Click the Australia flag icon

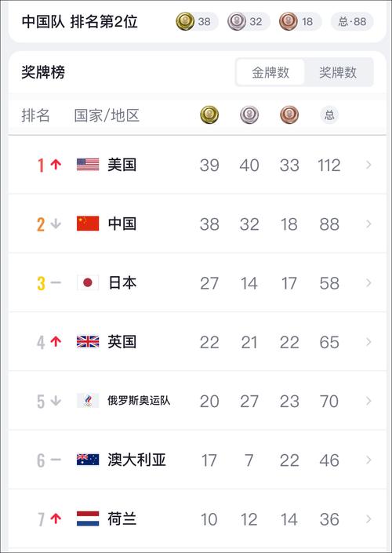pos(88,460)
